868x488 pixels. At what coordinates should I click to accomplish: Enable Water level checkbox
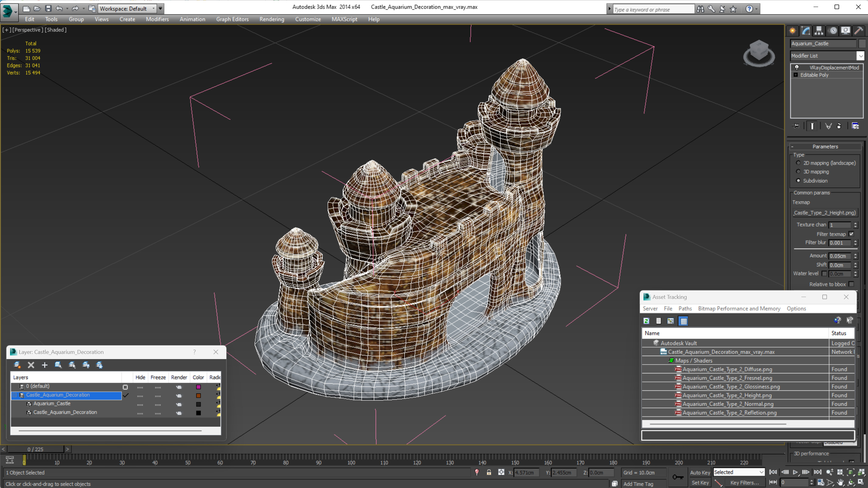[824, 273]
